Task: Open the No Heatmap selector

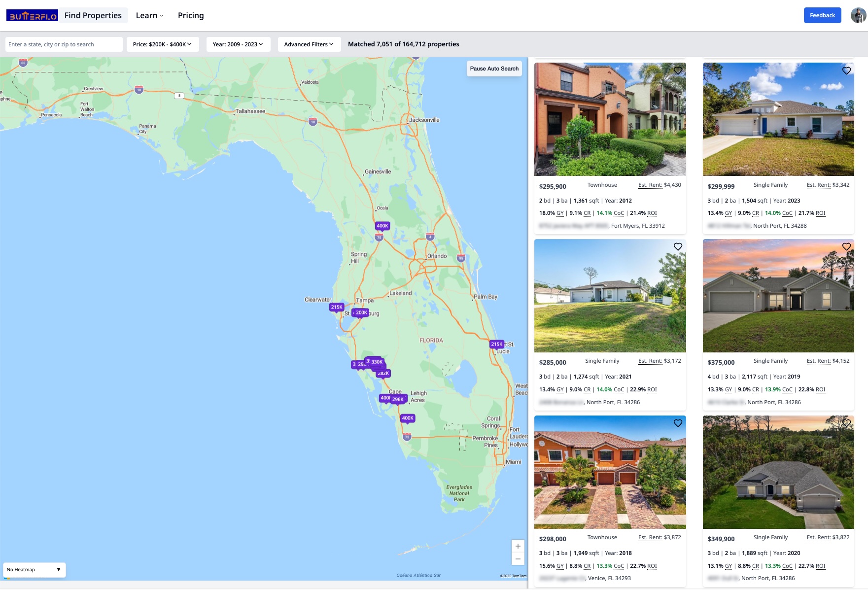Action: point(34,569)
